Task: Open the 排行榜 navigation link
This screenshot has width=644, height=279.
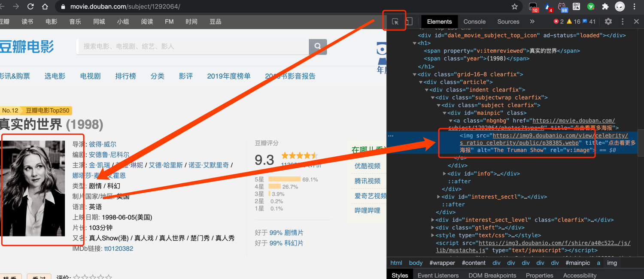Action: 126,76
